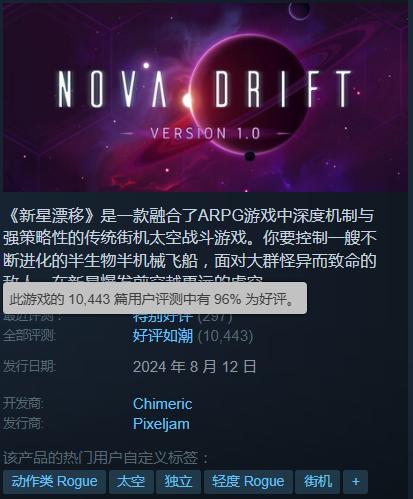Open developer Chimeric page
413x499 pixels.
(162, 404)
